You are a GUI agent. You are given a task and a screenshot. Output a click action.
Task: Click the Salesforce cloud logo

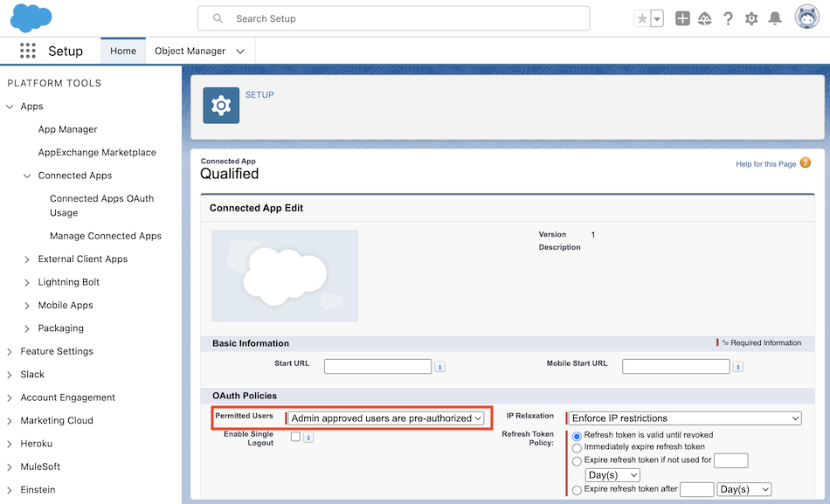click(x=31, y=17)
